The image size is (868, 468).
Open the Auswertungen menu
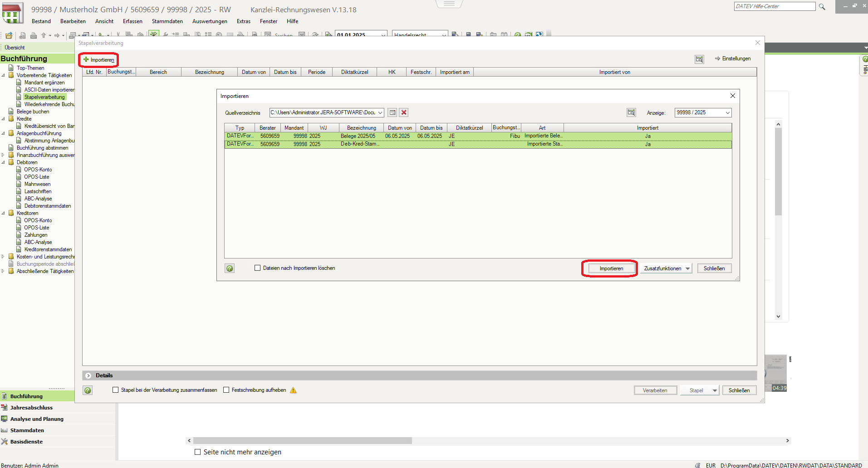(x=210, y=21)
